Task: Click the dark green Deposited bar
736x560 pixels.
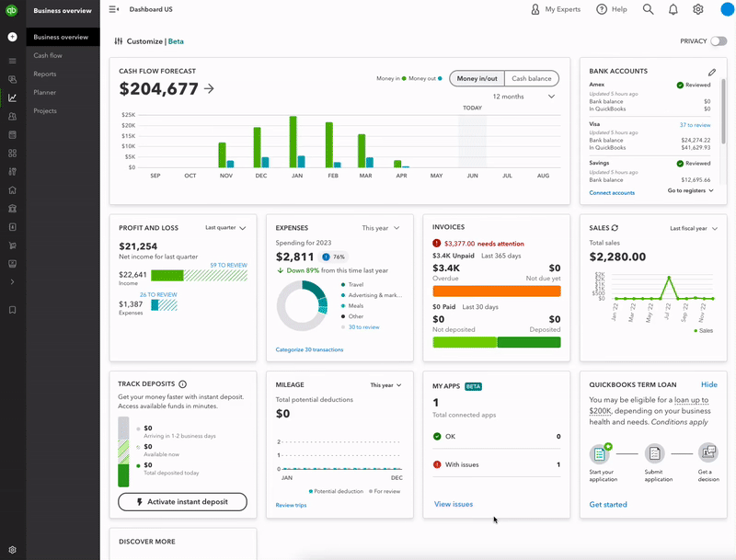Action: 529,342
